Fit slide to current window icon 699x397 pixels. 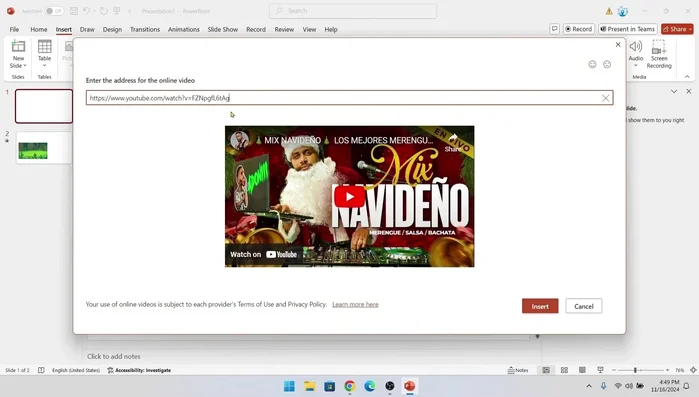pyautogui.click(x=693, y=370)
